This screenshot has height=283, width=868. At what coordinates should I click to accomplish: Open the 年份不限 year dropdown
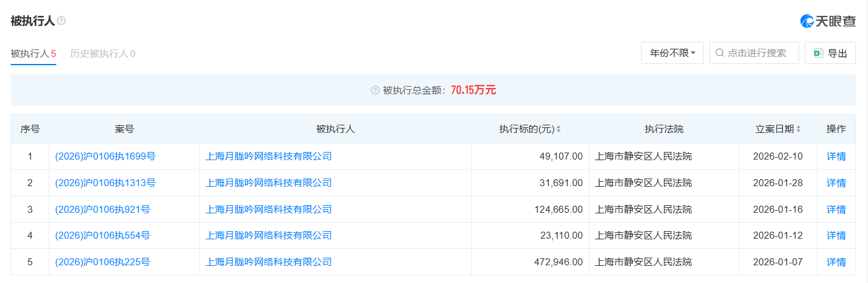[672, 53]
